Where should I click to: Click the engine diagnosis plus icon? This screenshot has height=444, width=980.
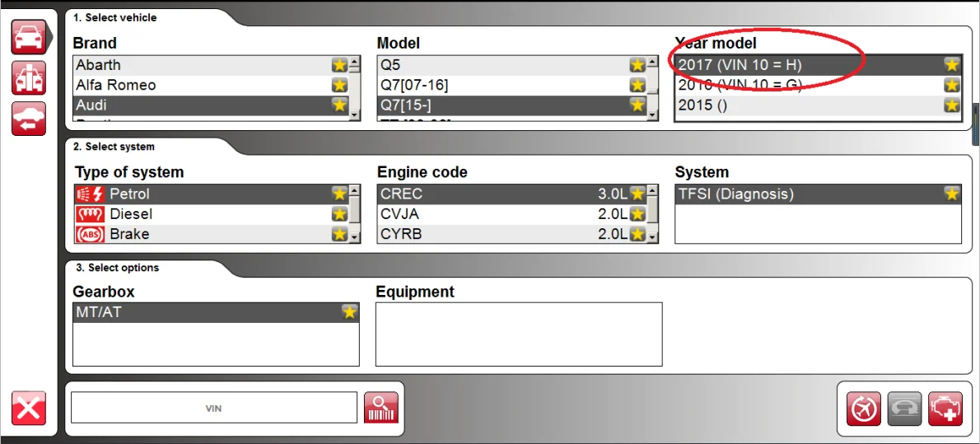(x=945, y=409)
